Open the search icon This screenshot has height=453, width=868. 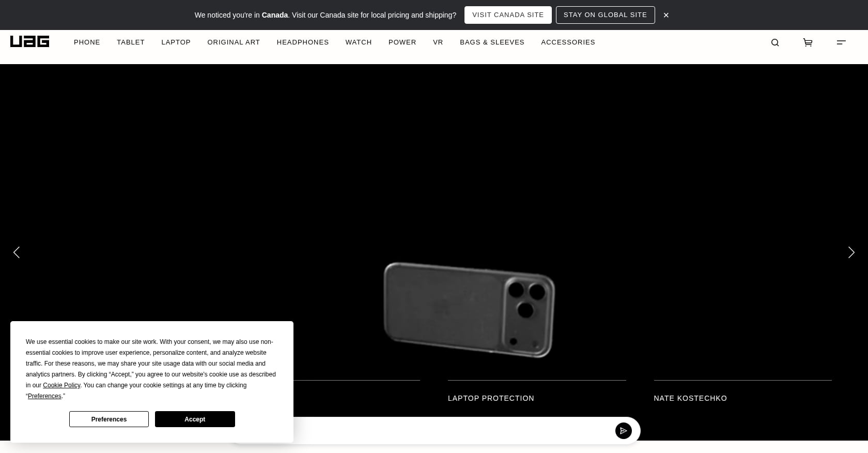(775, 42)
